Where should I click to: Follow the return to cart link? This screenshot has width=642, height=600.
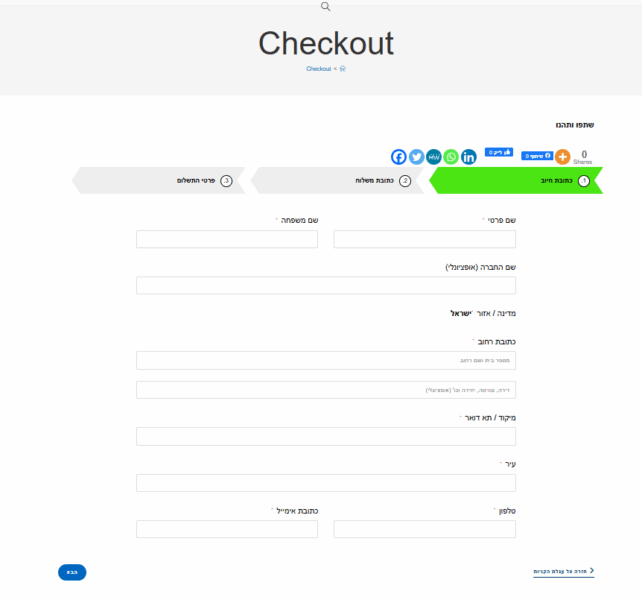pyautogui.click(x=564, y=571)
